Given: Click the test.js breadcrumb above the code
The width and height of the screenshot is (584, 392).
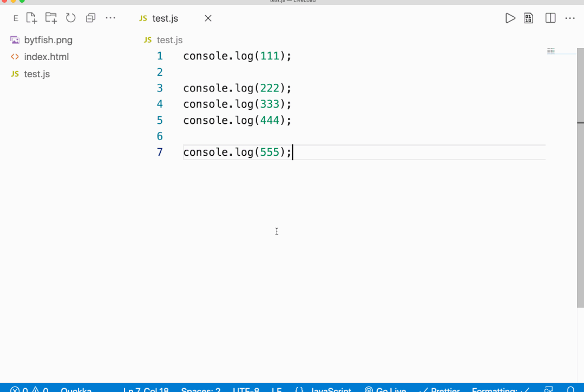Looking at the screenshot, I should [170, 40].
